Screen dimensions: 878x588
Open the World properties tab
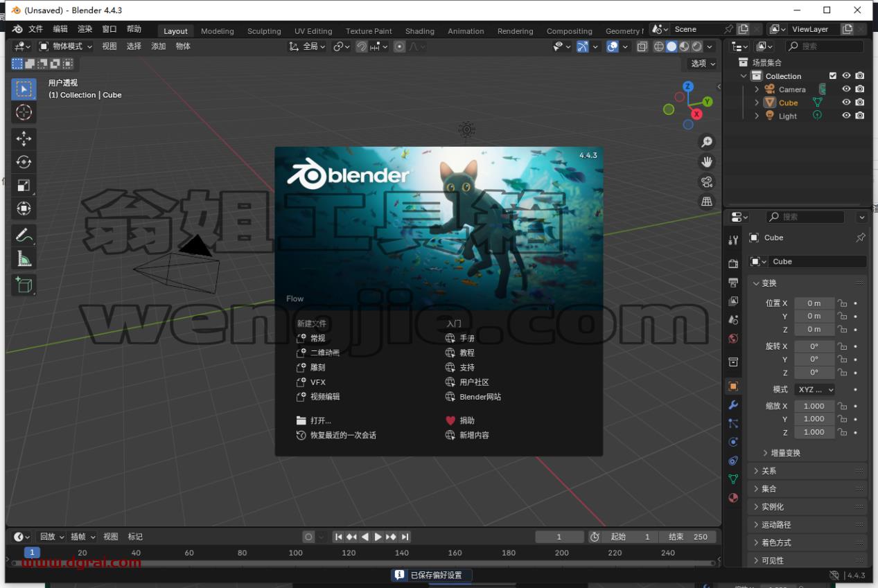tap(733, 339)
